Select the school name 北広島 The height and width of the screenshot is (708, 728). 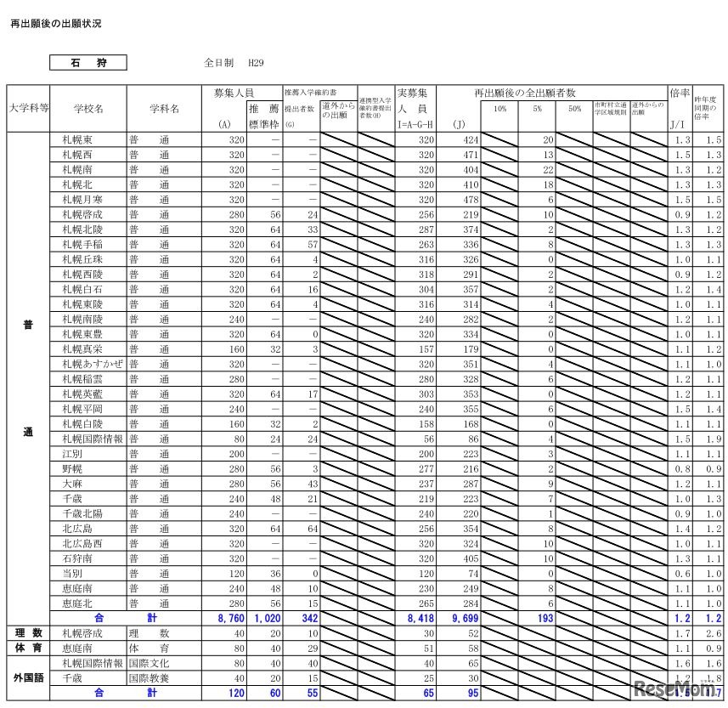pos(77,529)
